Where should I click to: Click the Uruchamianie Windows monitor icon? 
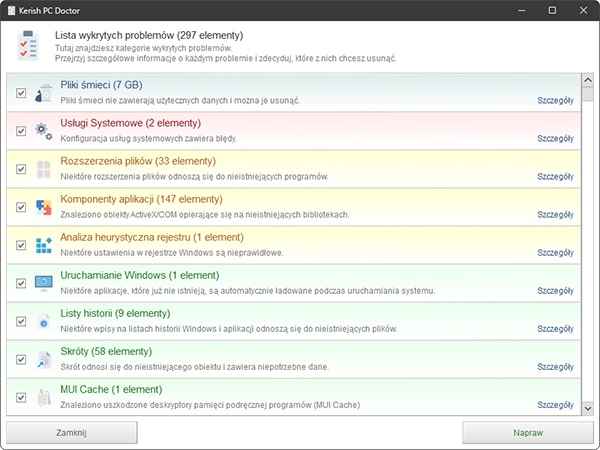click(43, 283)
